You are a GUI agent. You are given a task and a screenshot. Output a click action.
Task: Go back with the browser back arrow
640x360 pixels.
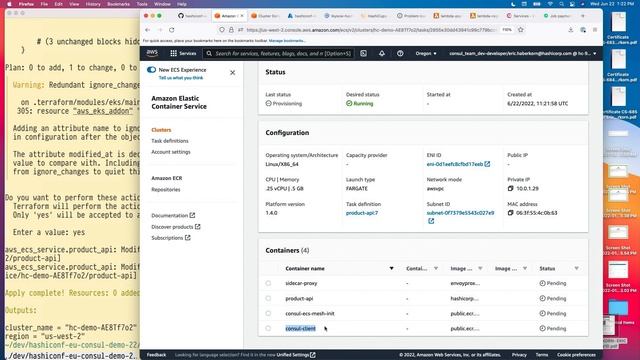148,30
